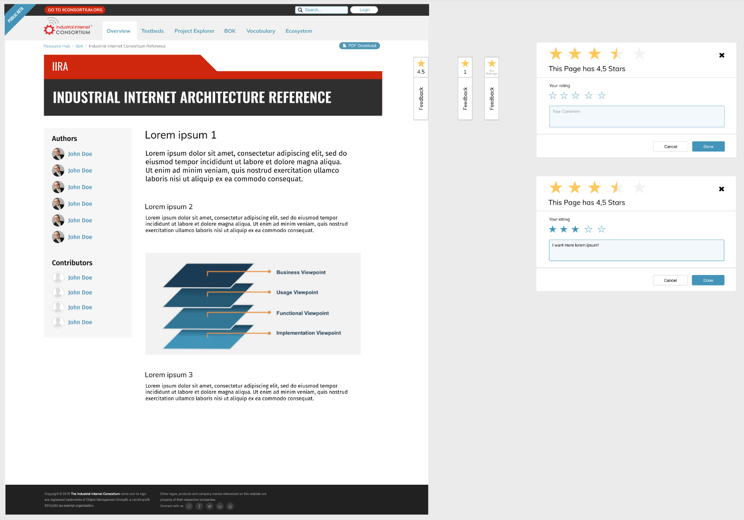Click the comment box reading 'I want more lorem ipsum!'
This screenshot has width=744, height=520.
point(636,250)
